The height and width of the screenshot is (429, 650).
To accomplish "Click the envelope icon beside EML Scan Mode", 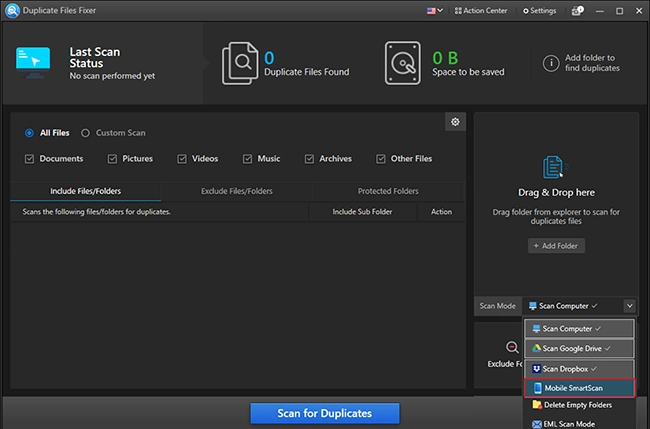I will (537, 424).
